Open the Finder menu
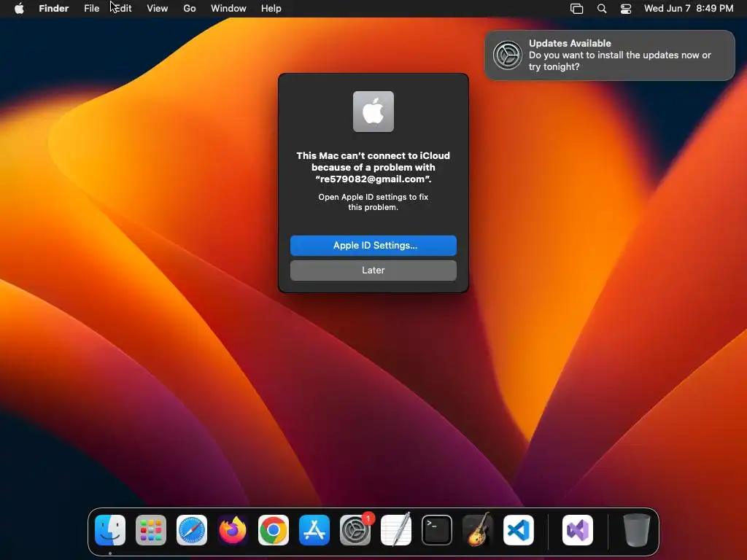The height and width of the screenshot is (560, 747). [54, 9]
